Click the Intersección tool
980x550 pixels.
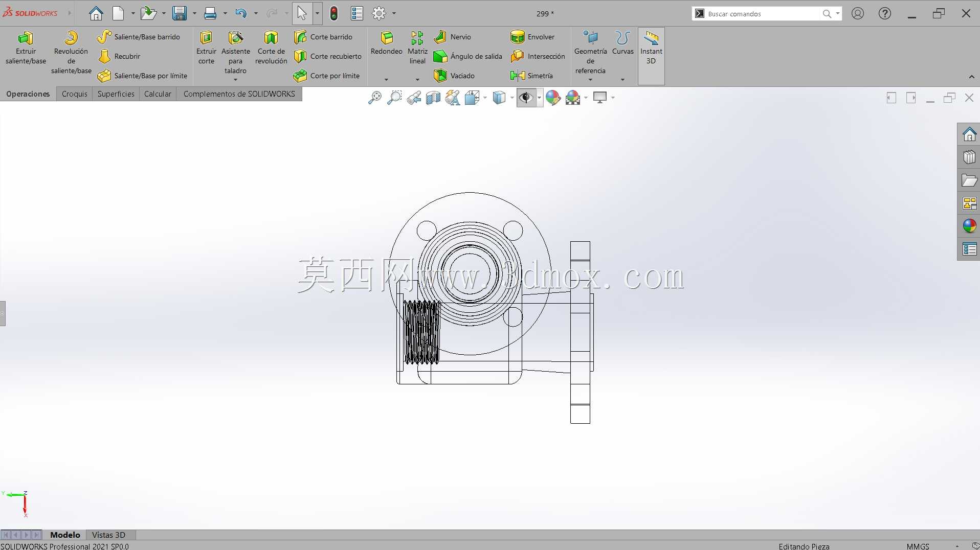click(538, 56)
